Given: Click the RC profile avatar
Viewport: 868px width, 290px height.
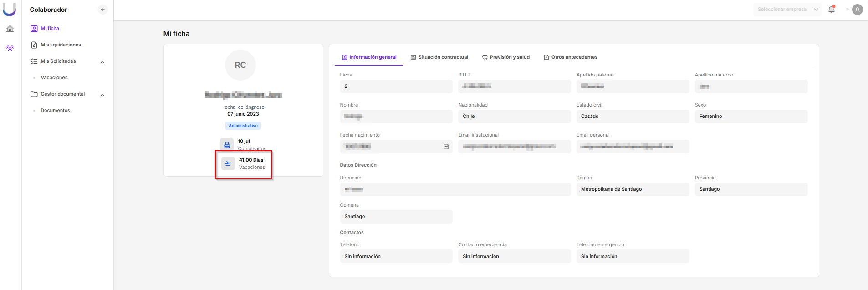Looking at the screenshot, I should tap(240, 65).
